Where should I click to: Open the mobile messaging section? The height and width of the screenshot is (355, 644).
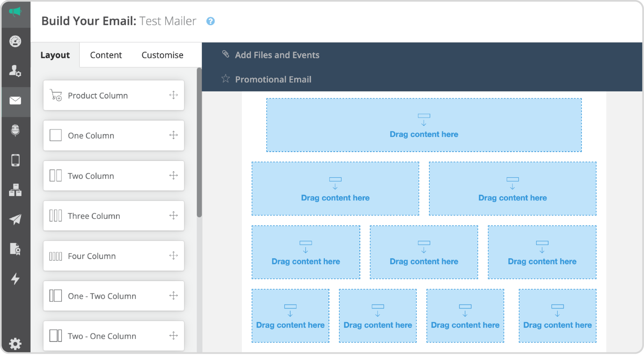[x=15, y=160]
